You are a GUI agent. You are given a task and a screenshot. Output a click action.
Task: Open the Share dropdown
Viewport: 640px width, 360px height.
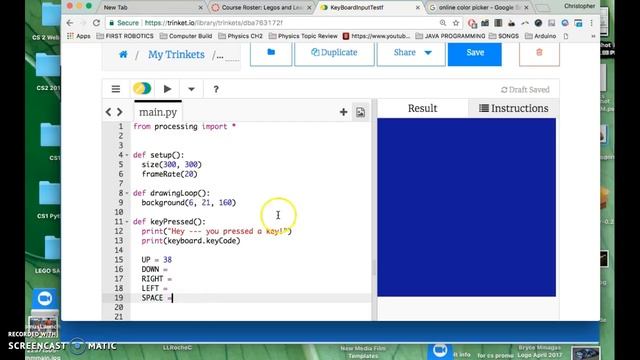(411, 53)
